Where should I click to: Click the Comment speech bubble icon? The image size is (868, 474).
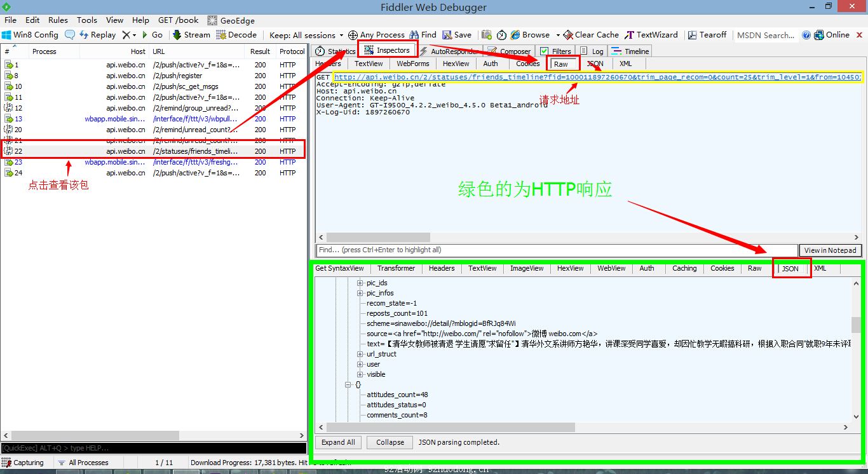point(70,35)
